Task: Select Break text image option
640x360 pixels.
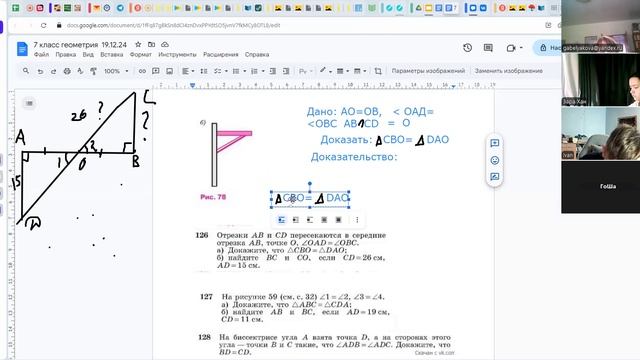Action: (310, 220)
